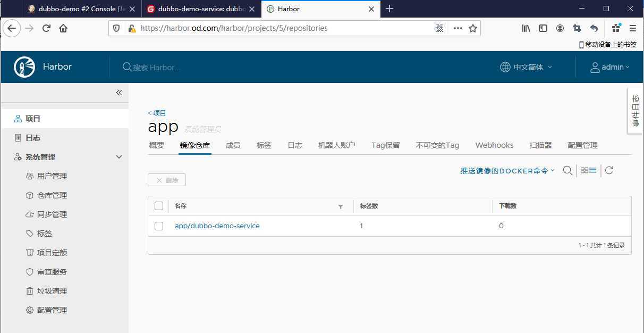Viewport: 644px width, 333px height.
Task: Open the 配置管理 project tab
Action: (583, 145)
